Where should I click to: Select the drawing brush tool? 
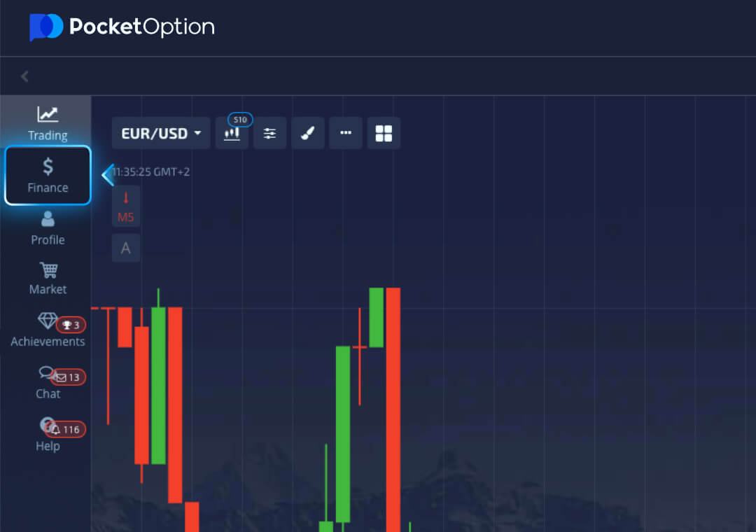click(307, 133)
